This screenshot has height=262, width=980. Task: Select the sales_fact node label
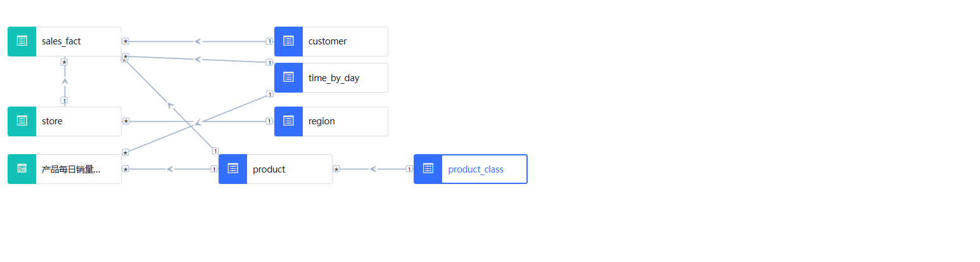(x=61, y=41)
